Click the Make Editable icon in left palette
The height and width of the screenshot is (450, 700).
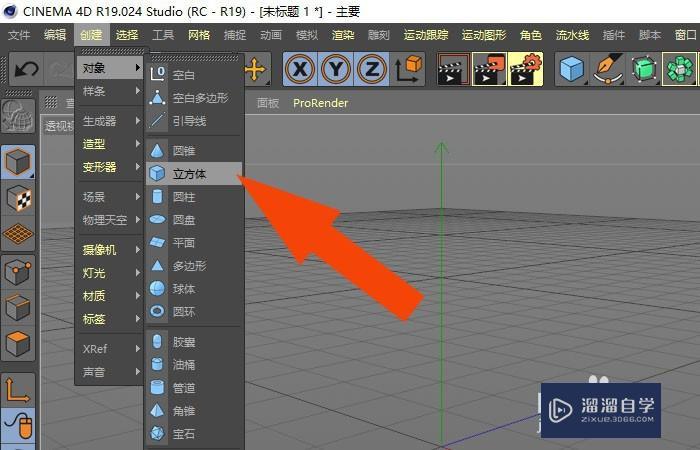point(18,116)
